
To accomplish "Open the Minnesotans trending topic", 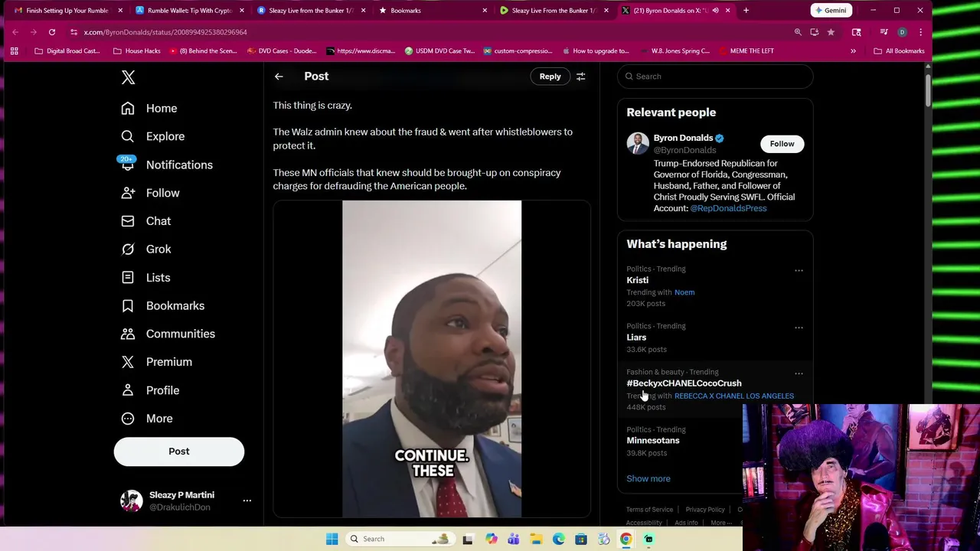I will [x=653, y=441].
